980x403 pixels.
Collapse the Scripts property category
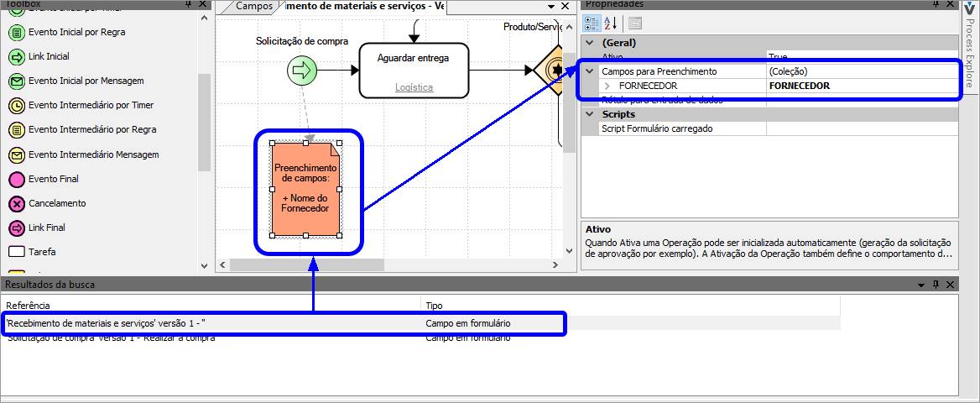(590, 114)
